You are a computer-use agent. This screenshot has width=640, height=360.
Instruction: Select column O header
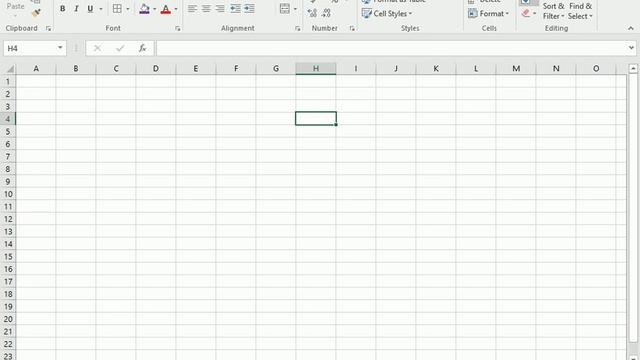point(596,69)
